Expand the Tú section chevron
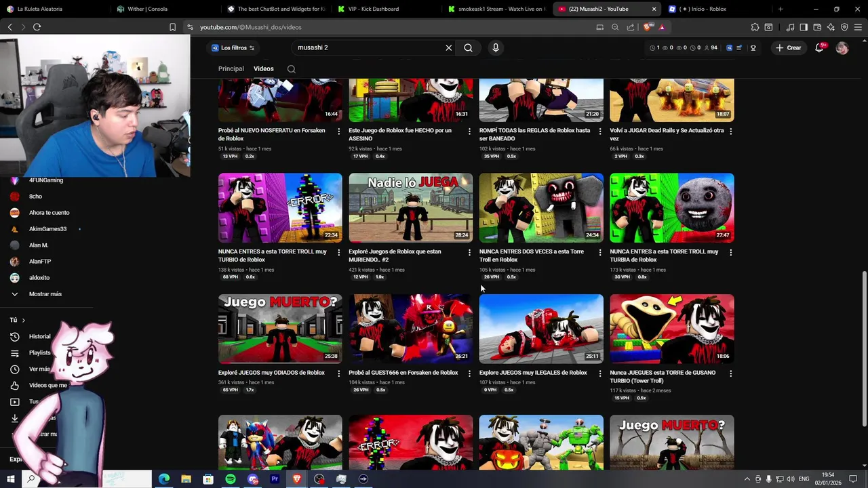 point(23,320)
